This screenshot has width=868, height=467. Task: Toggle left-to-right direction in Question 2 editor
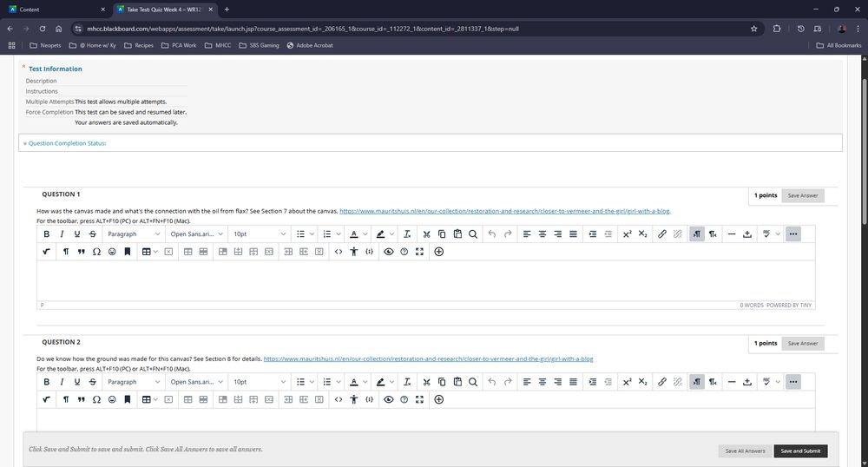click(x=697, y=382)
